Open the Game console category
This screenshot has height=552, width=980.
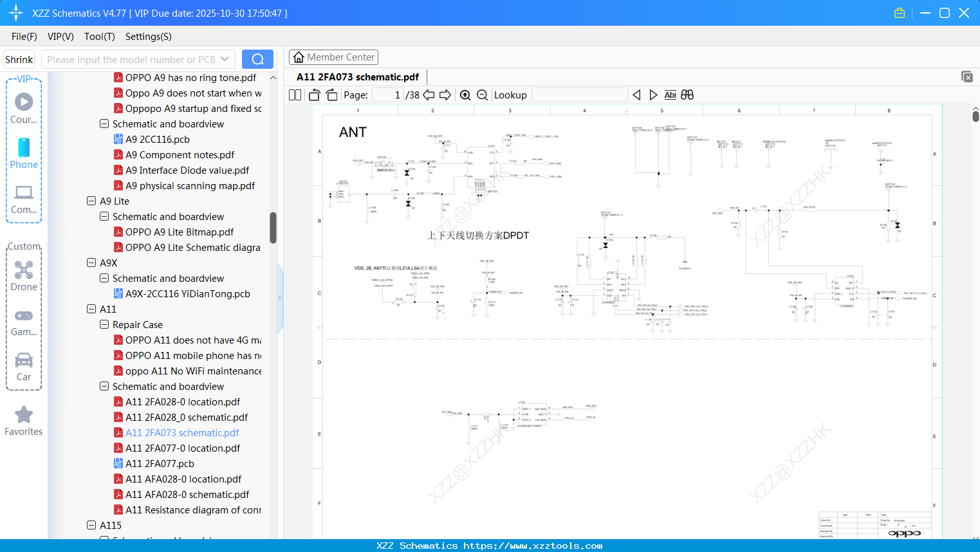(24, 322)
